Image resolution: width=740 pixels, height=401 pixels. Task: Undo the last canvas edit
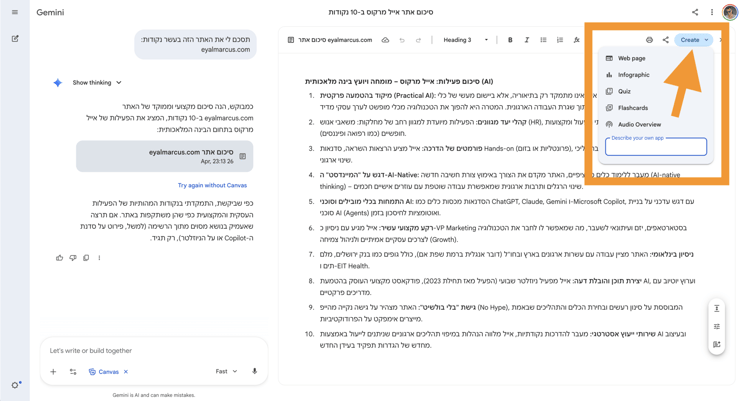point(402,40)
